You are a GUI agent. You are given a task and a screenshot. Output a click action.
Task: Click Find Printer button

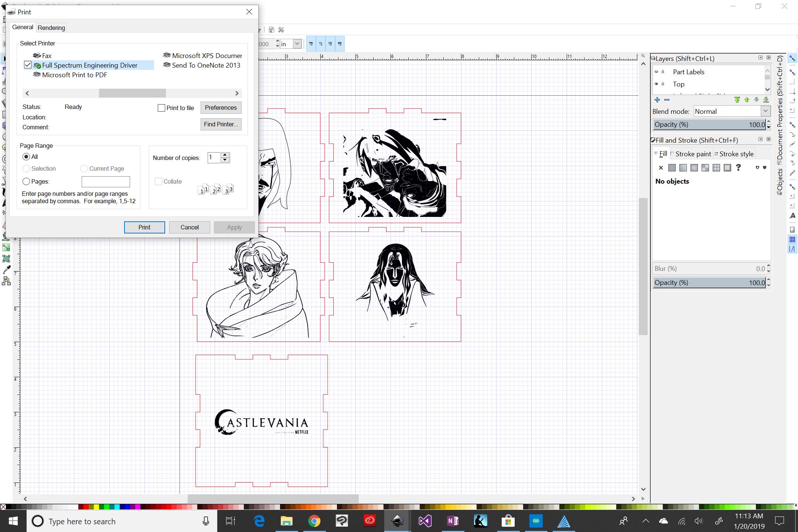221,124
